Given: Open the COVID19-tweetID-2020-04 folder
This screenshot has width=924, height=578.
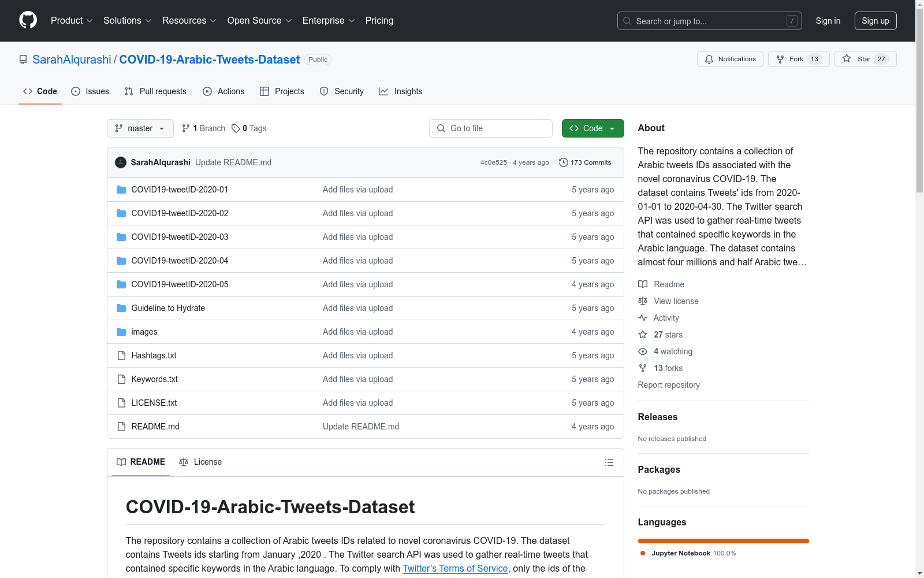Looking at the screenshot, I should tap(180, 261).
